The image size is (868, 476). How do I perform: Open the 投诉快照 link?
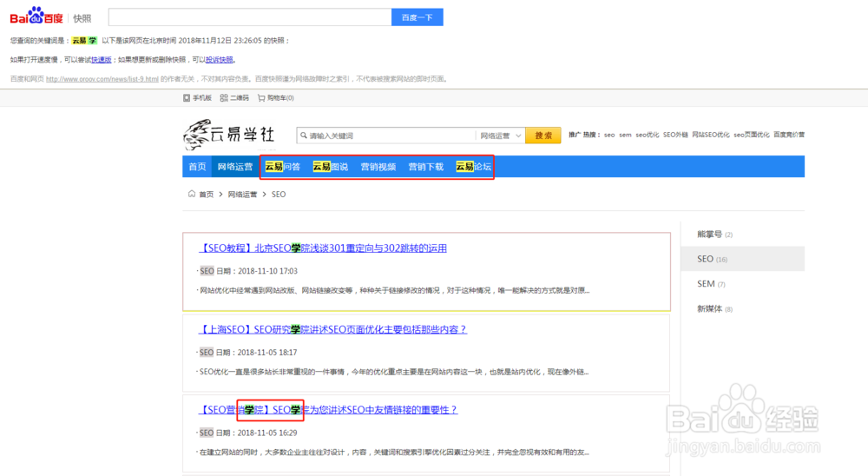220,60
